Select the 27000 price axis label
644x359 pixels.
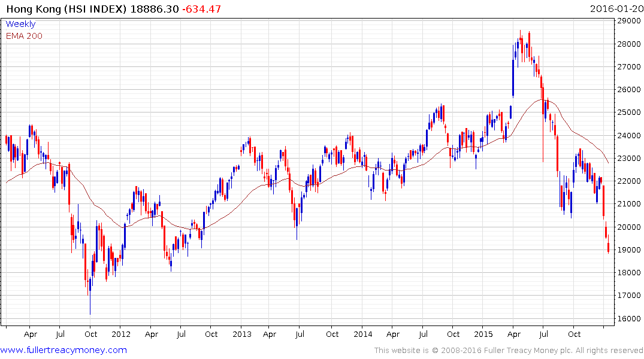[629, 66]
